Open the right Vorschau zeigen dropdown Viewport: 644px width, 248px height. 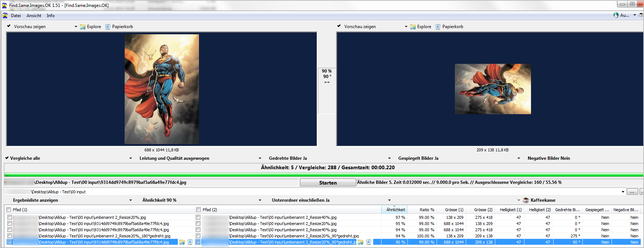(406, 27)
